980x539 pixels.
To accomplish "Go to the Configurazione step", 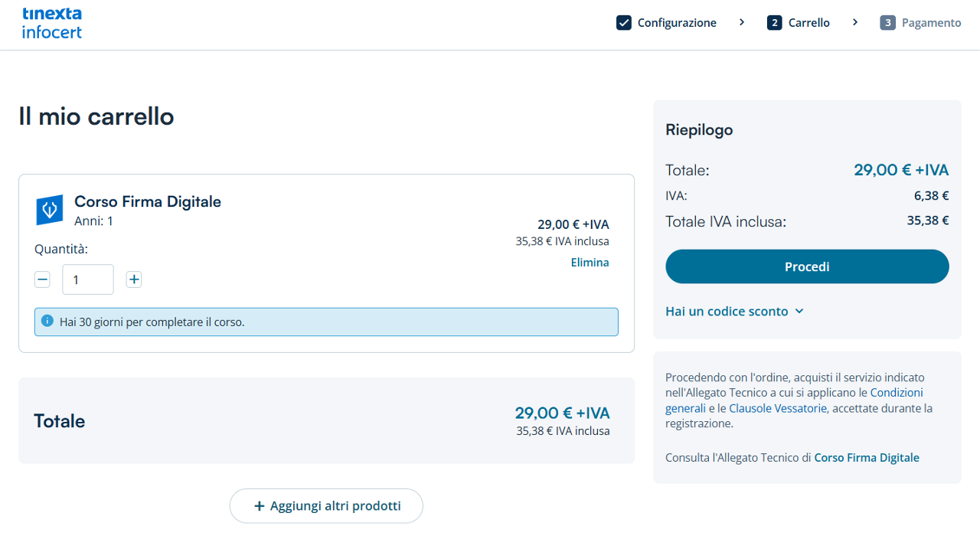I will click(x=677, y=23).
